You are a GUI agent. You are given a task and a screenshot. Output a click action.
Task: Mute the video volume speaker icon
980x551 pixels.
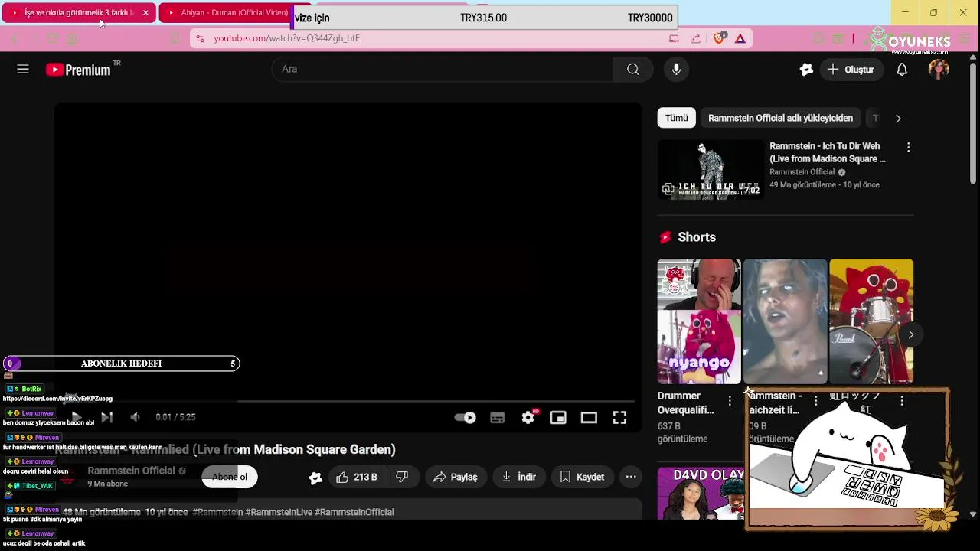[135, 417]
